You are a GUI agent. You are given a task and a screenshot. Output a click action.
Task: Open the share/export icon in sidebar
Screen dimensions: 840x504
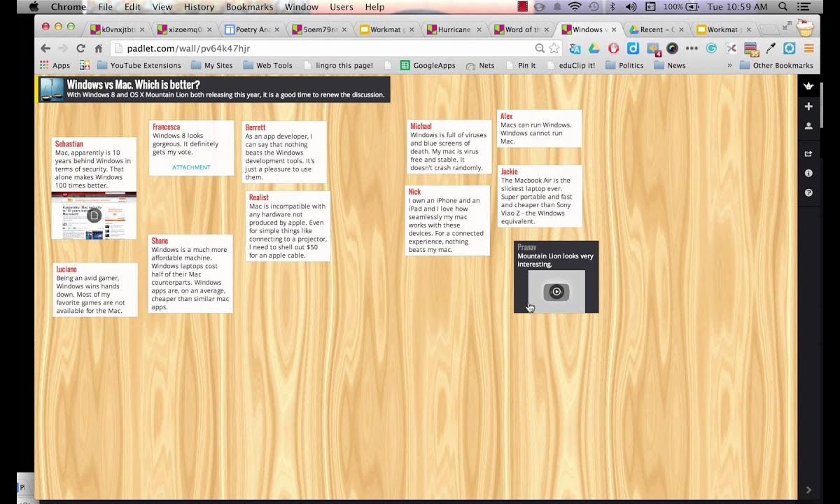click(808, 153)
